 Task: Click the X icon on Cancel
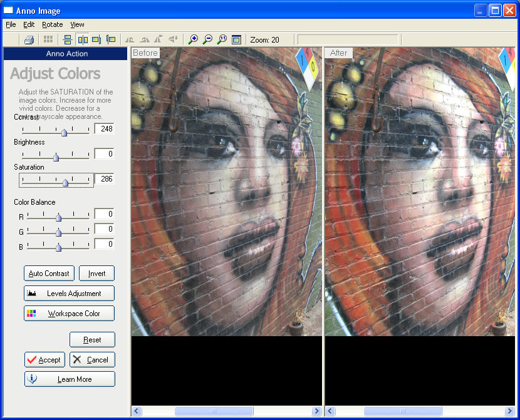(x=77, y=359)
